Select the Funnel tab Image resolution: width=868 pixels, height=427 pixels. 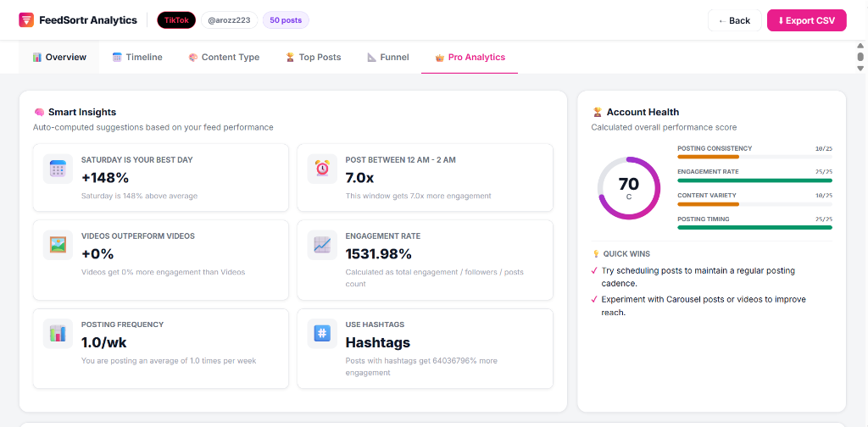click(x=388, y=57)
